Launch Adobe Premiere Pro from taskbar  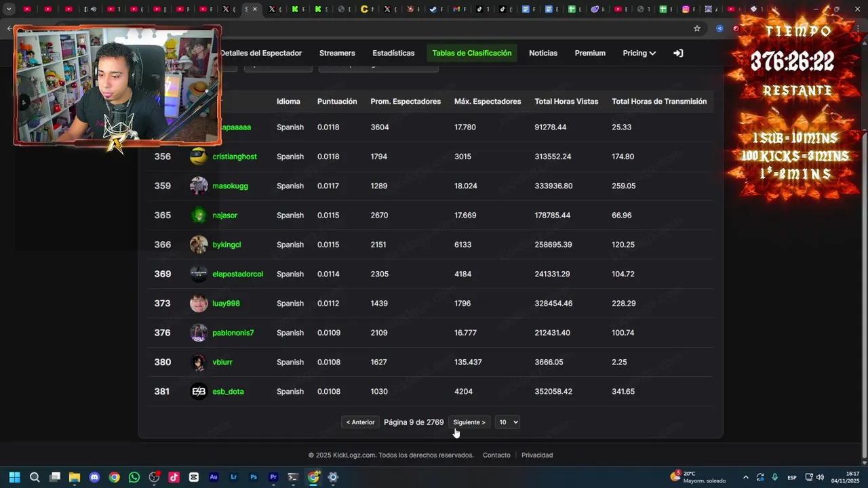point(273,477)
